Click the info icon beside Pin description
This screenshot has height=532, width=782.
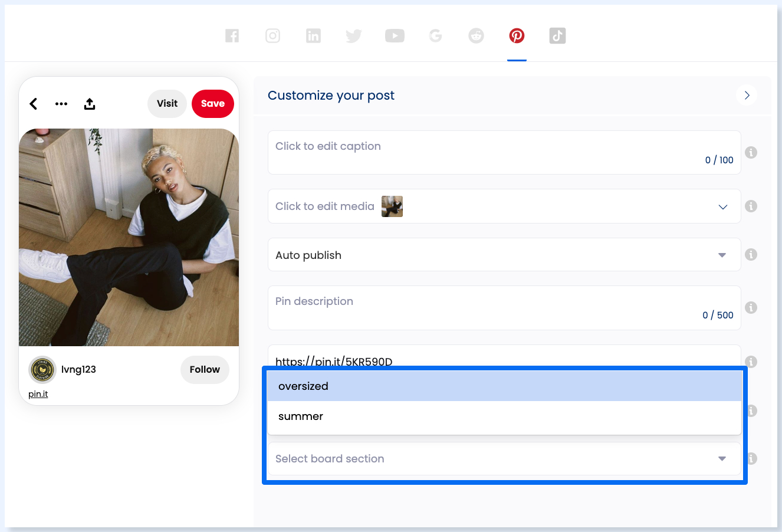pos(751,307)
